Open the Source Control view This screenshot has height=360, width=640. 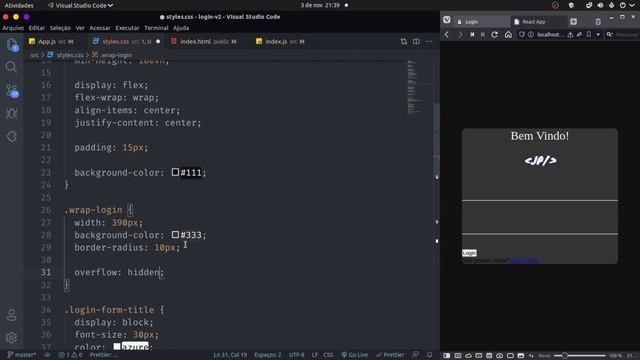point(11,91)
